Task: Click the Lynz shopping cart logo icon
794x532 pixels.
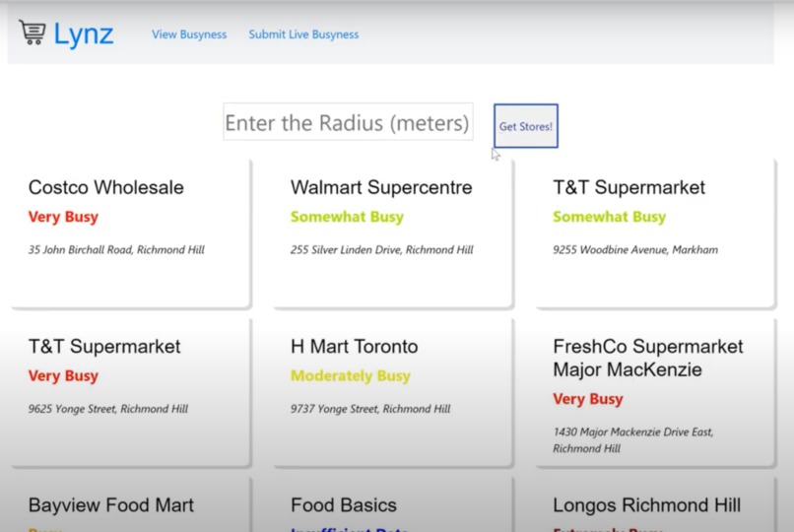Action: [33, 33]
